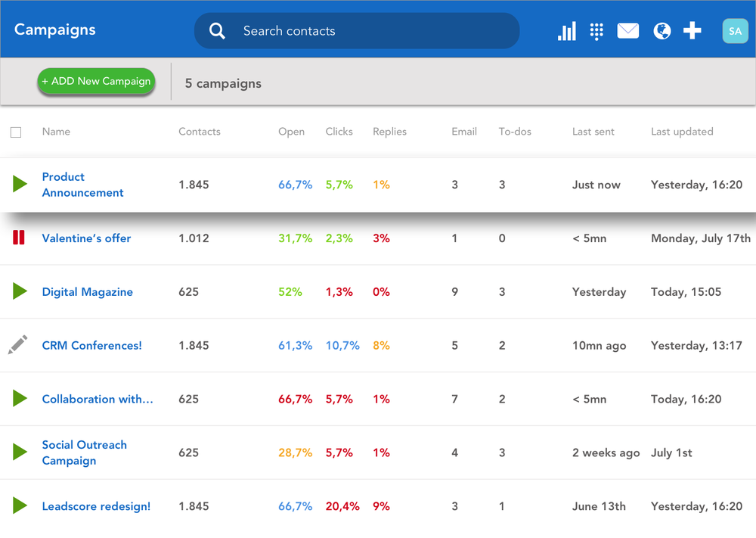Resume the Leadscore redesign! campaign

pyautogui.click(x=20, y=506)
